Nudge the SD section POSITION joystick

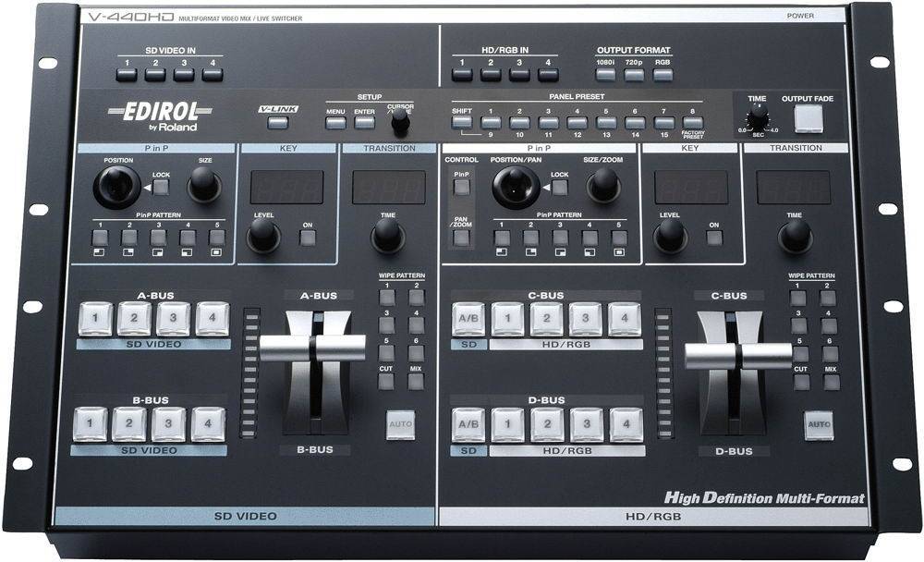(117, 187)
